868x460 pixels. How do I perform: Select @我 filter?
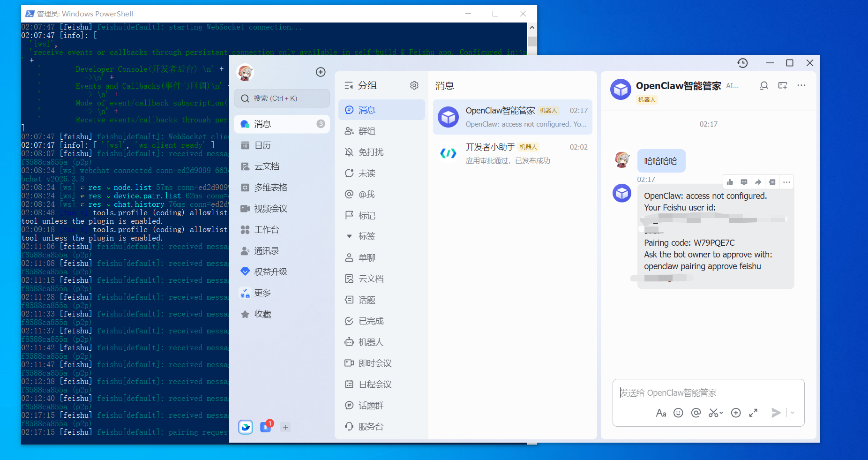(x=382, y=194)
